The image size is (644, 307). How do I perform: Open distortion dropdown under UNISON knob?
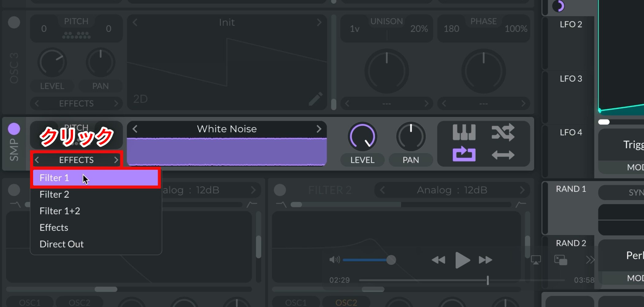387,104
